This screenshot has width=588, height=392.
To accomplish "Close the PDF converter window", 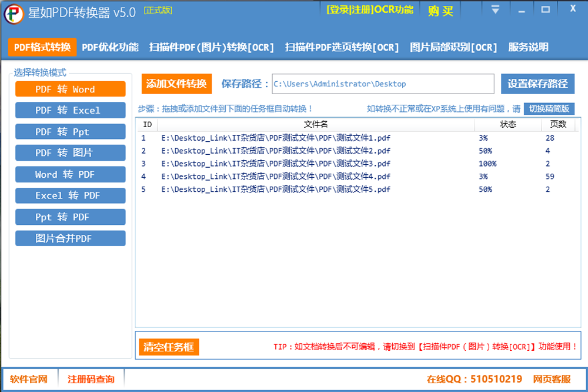I will point(573,9).
